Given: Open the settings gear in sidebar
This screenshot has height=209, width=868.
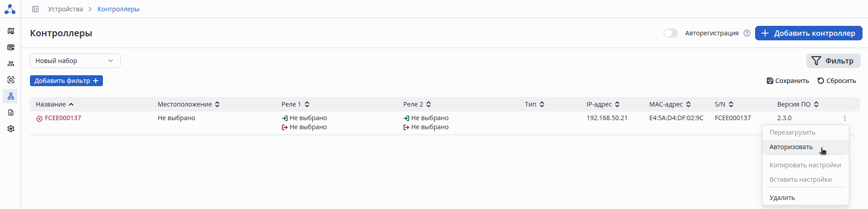Looking at the screenshot, I should (x=11, y=129).
